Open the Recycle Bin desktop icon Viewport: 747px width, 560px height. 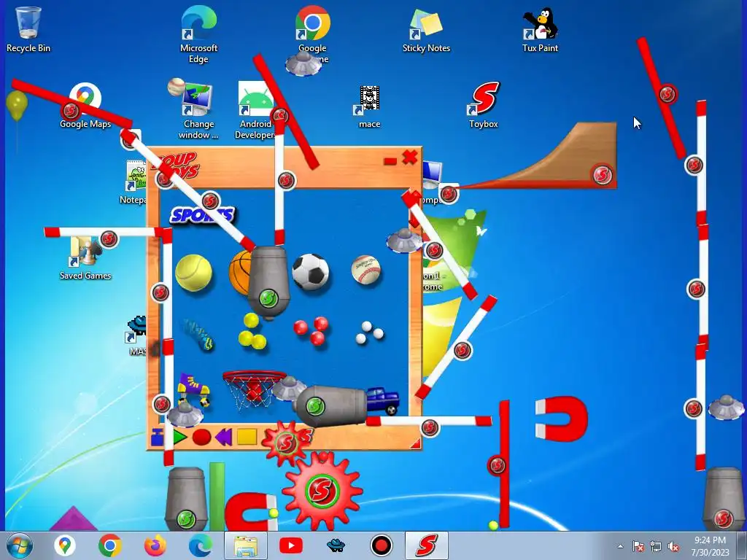(x=28, y=29)
